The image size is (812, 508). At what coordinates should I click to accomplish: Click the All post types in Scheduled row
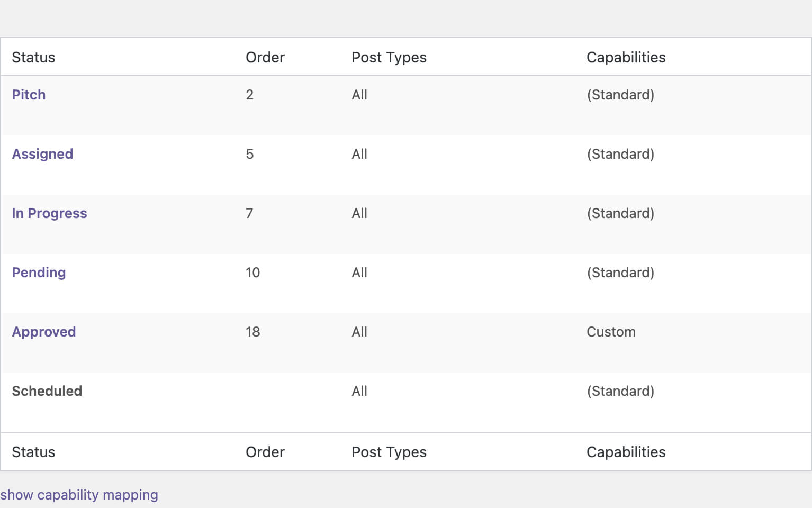point(359,391)
